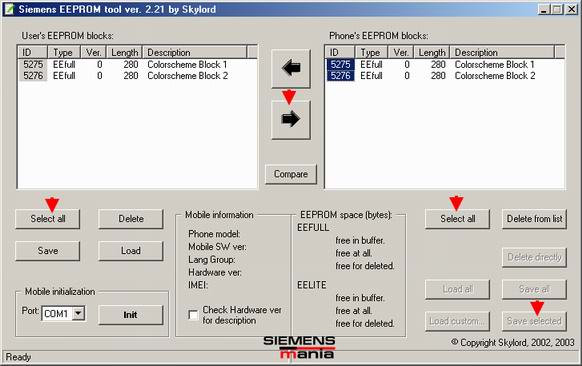582x366 pixels.
Task: Click Type column header in User's list
Action: (64, 52)
